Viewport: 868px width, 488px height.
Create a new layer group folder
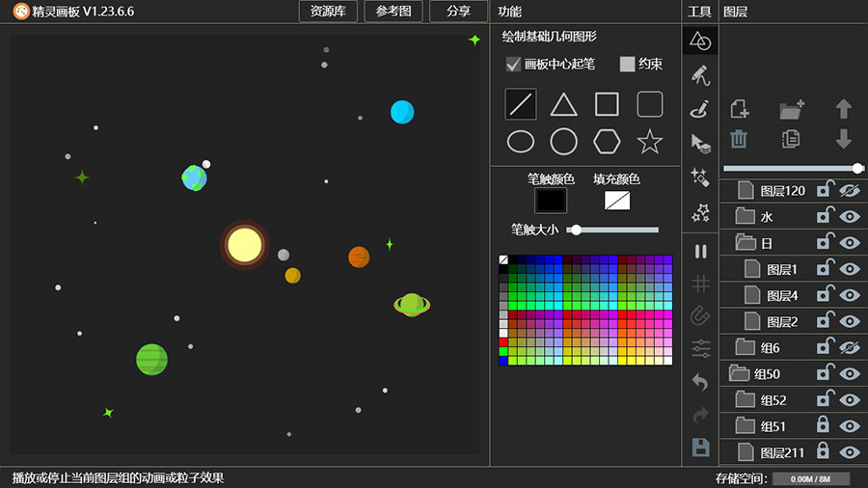pyautogui.click(x=792, y=109)
